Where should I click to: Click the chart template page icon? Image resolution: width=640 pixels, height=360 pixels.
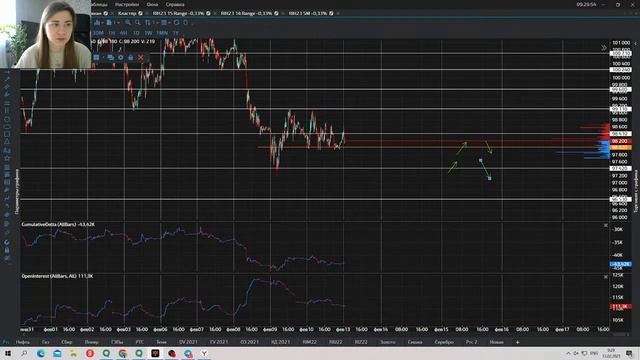pyautogui.click(x=109, y=22)
